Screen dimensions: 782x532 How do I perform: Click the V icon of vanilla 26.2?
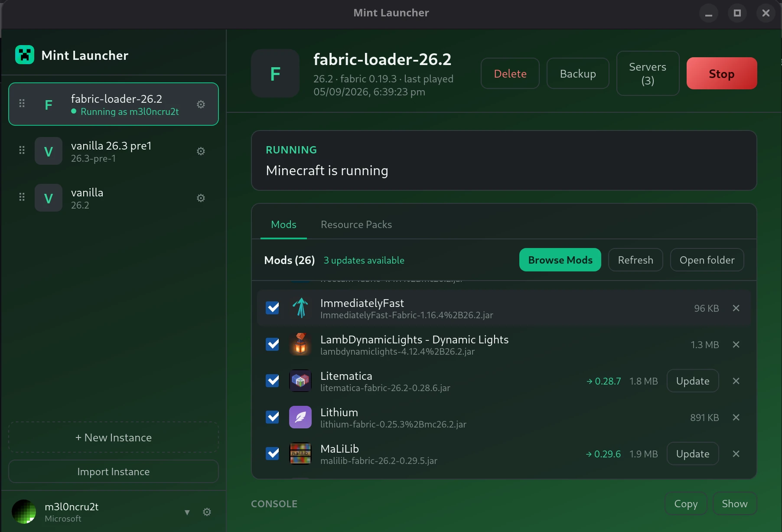click(x=49, y=198)
